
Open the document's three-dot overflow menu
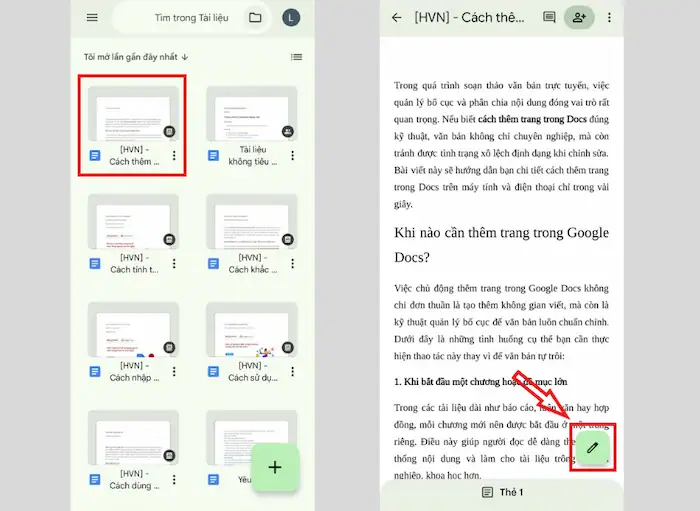[x=609, y=17]
